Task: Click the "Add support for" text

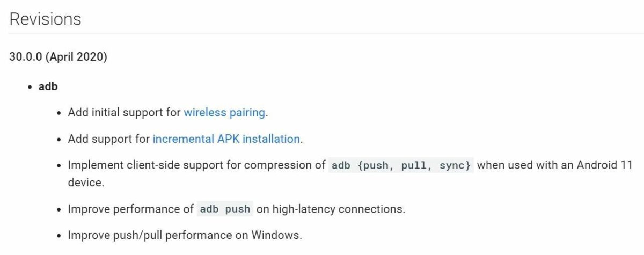Action: pyautogui.click(x=108, y=139)
